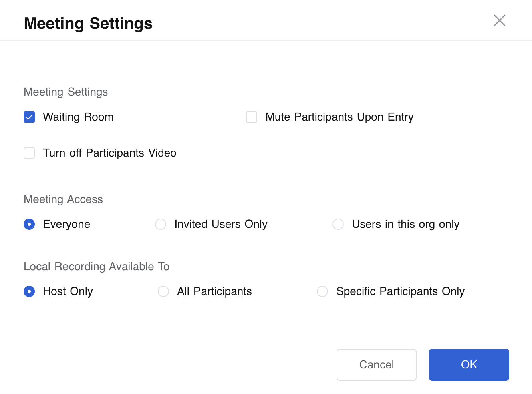Click the "Users in this org only" label text
Screen dimensions: 532x394
point(405,224)
